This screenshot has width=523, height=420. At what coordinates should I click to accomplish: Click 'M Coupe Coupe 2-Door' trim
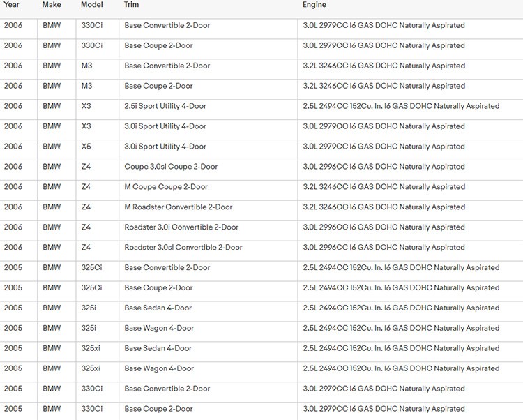pyautogui.click(x=166, y=186)
